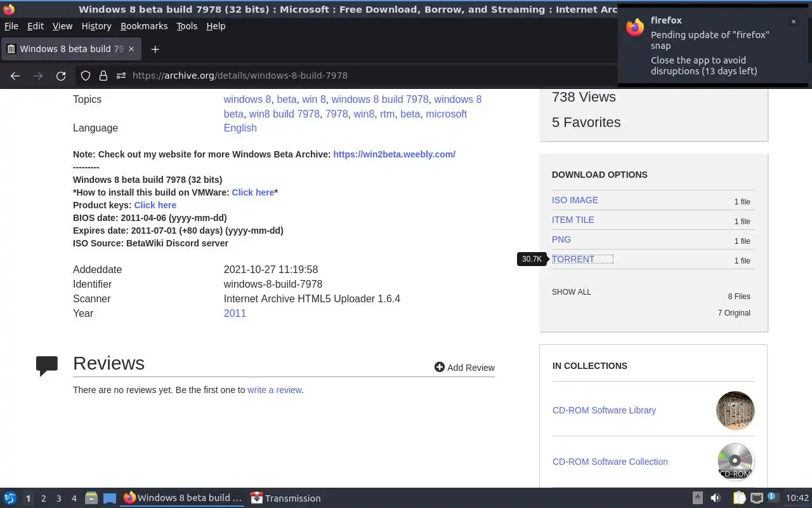Click the Reload page icon
812x508 pixels.
click(x=61, y=76)
